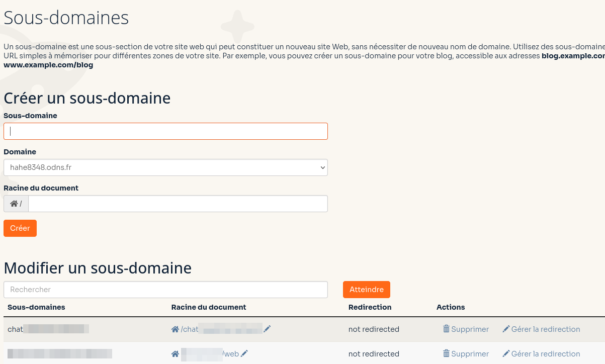Click the home icon in Racine du document field
The width and height of the screenshot is (605, 364).
pyautogui.click(x=14, y=203)
